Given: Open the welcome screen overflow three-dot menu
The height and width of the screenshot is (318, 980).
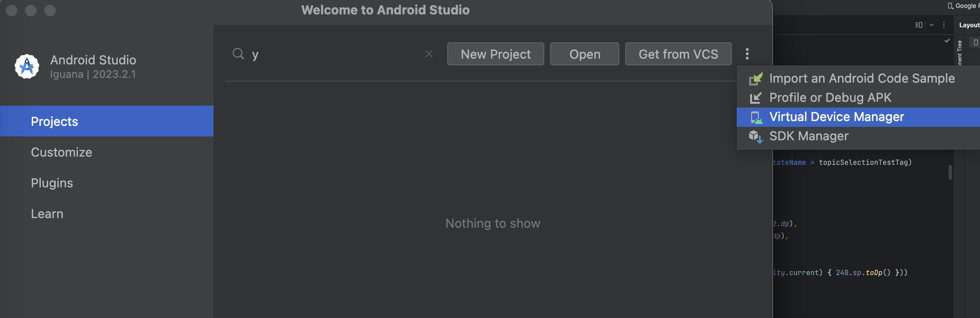Looking at the screenshot, I should pos(747,54).
